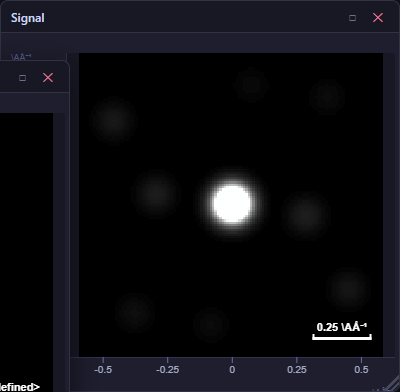Select the bright central diffraction spot
This screenshot has width=400, height=392.
click(232, 204)
